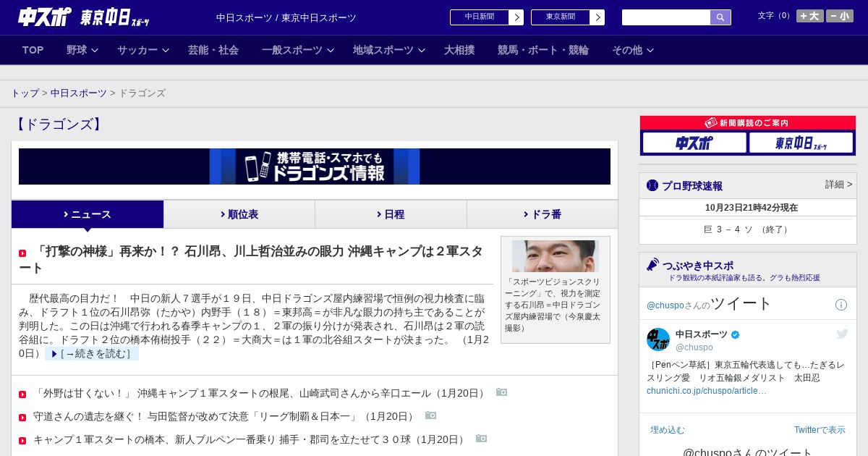868x456 pixels.
Task: Select the ニュース tab
Action: 88,214
